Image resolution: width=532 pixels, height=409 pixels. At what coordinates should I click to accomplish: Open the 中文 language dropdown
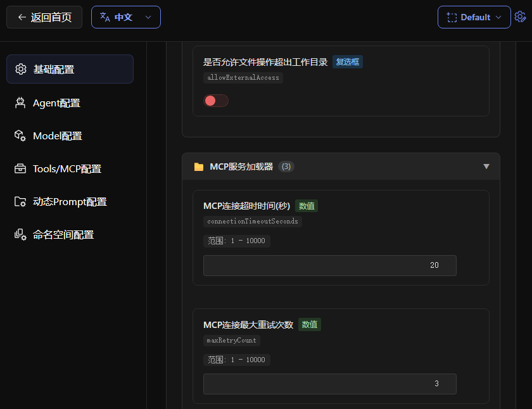(x=125, y=17)
